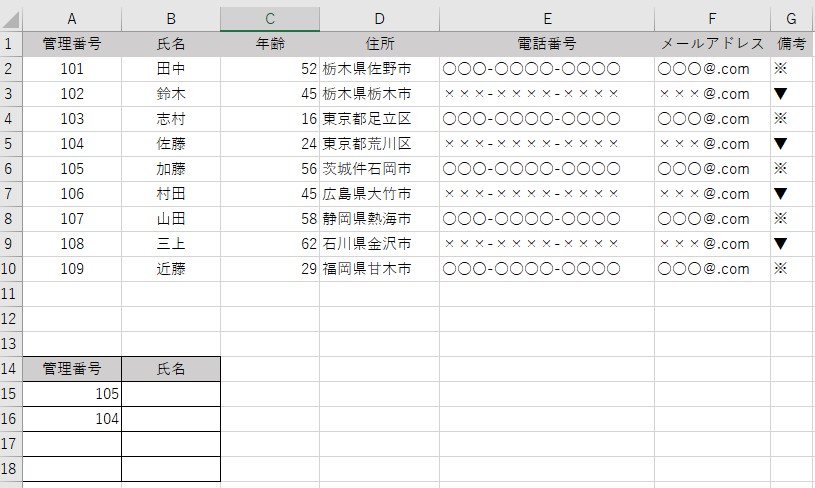
Task: Select cell with 109
Action: point(72,269)
